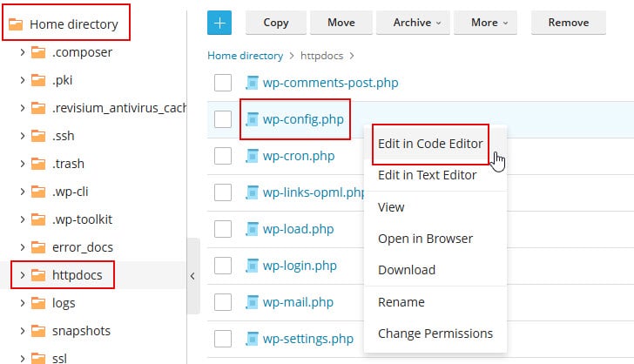Open httpdocs breadcrumb link

click(322, 56)
